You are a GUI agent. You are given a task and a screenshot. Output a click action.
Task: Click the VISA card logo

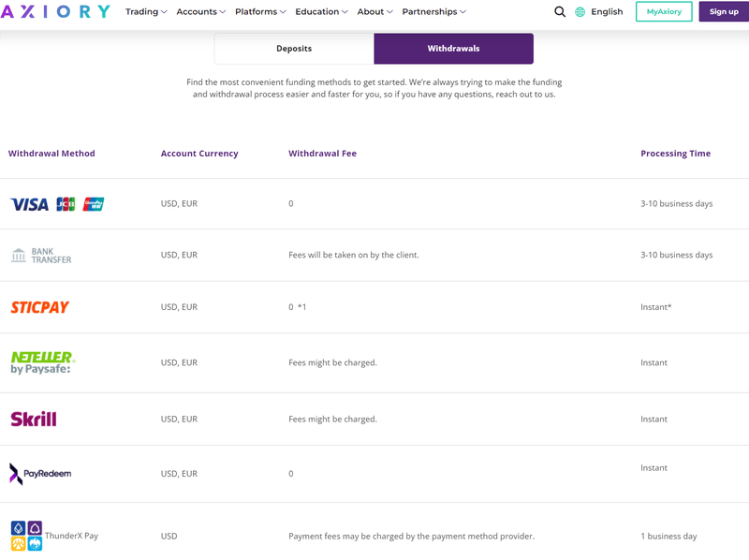pyautogui.click(x=29, y=204)
